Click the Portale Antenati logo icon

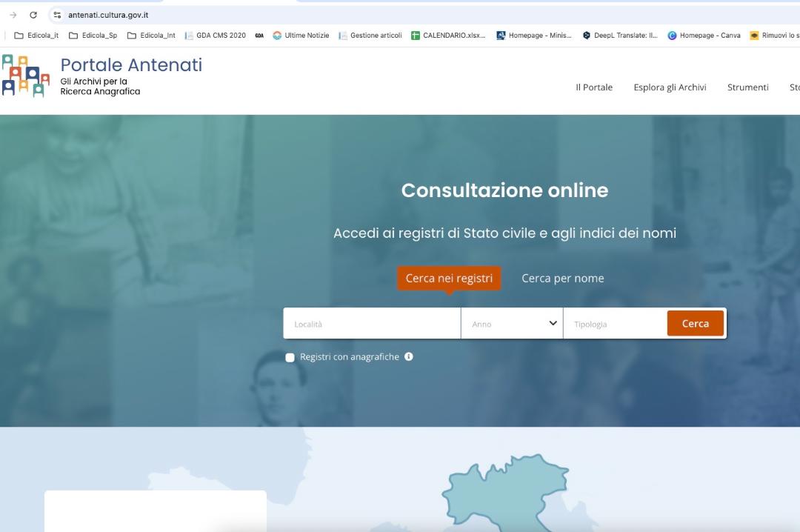(25, 76)
